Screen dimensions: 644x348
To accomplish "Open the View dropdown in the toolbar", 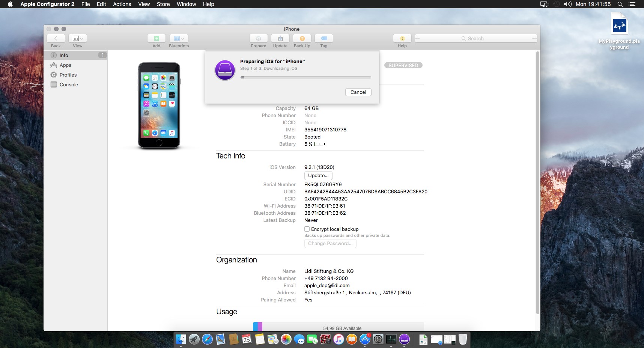I will [78, 38].
